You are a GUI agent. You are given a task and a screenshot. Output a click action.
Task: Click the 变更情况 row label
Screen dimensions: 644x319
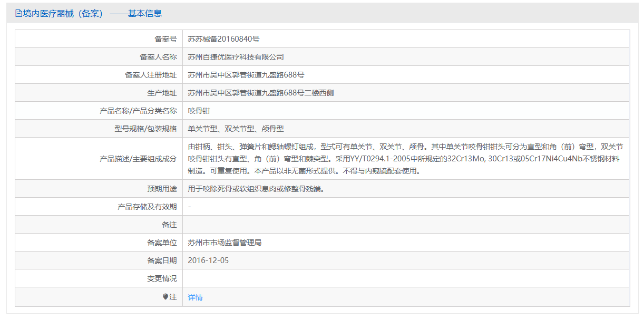162,278
